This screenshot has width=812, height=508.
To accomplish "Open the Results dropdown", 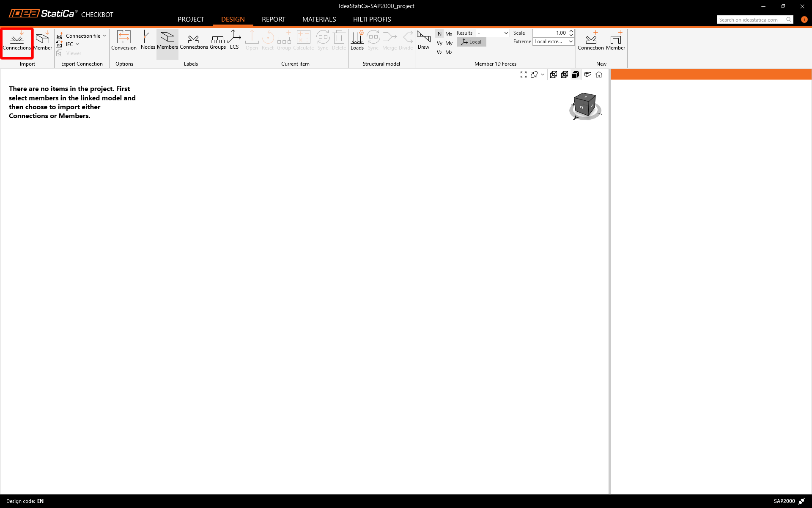I will point(493,33).
